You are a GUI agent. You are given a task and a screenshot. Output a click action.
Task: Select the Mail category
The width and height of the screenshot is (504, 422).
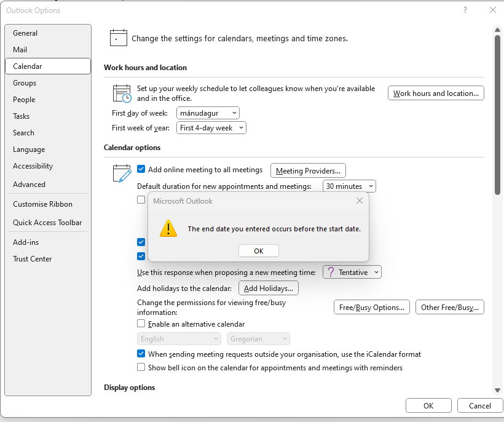pyautogui.click(x=48, y=50)
